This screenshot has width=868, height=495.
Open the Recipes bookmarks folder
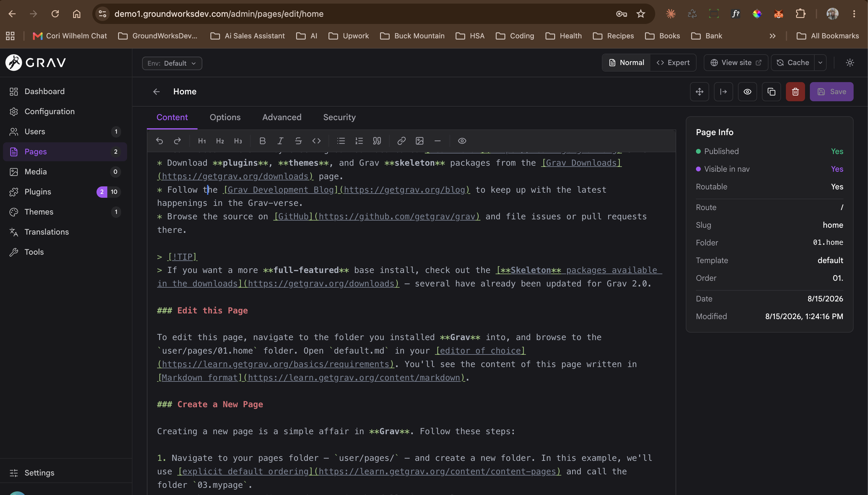pyautogui.click(x=613, y=36)
